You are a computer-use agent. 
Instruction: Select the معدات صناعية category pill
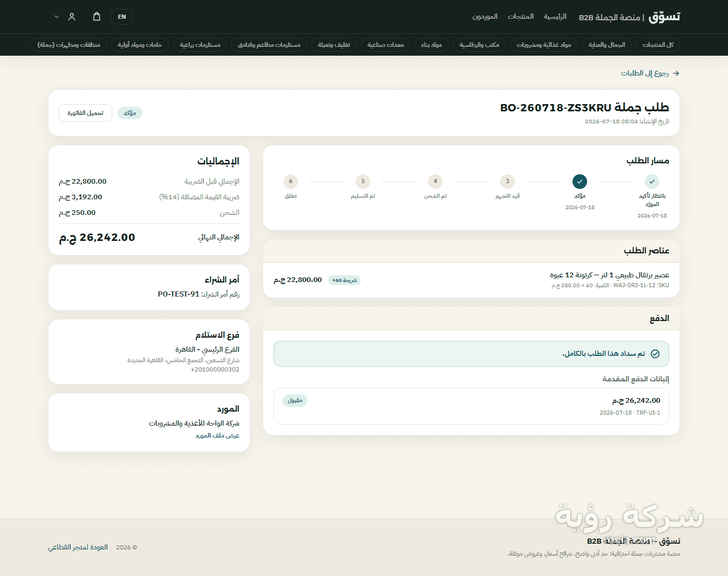coord(386,45)
